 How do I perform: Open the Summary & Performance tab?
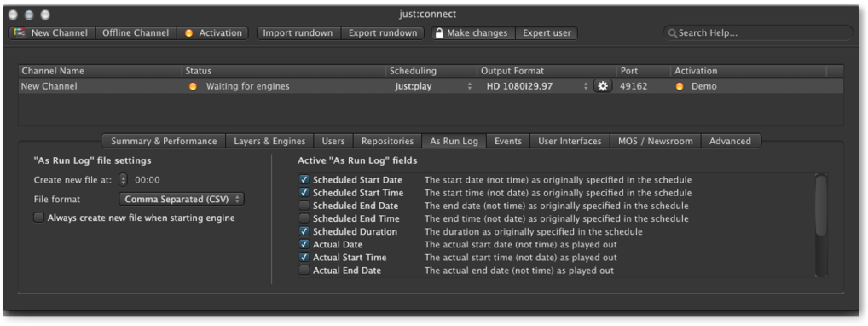pyautogui.click(x=164, y=141)
